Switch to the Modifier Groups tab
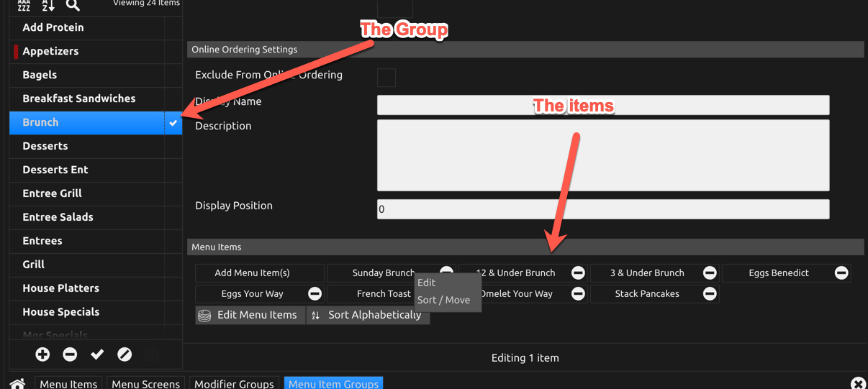This screenshot has height=389, width=868. click(234, 383)
